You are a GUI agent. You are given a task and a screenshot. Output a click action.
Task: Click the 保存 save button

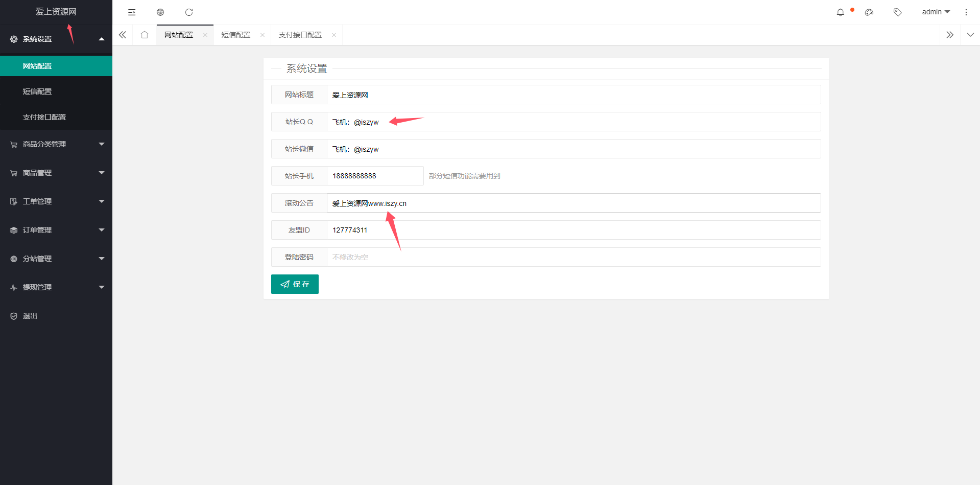295,284
